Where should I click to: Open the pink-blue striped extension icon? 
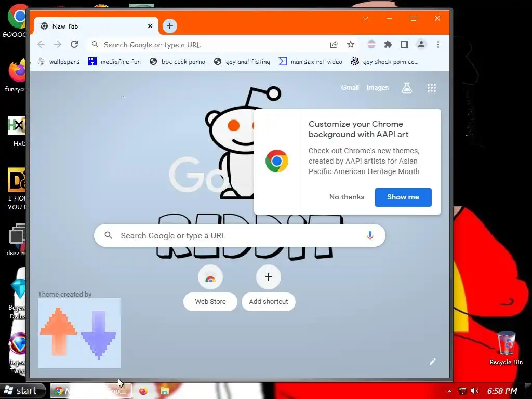[371, 45]
